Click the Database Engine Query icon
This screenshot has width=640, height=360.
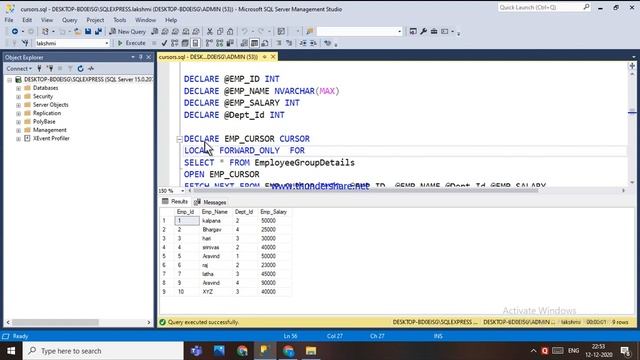tap(155, 31)
